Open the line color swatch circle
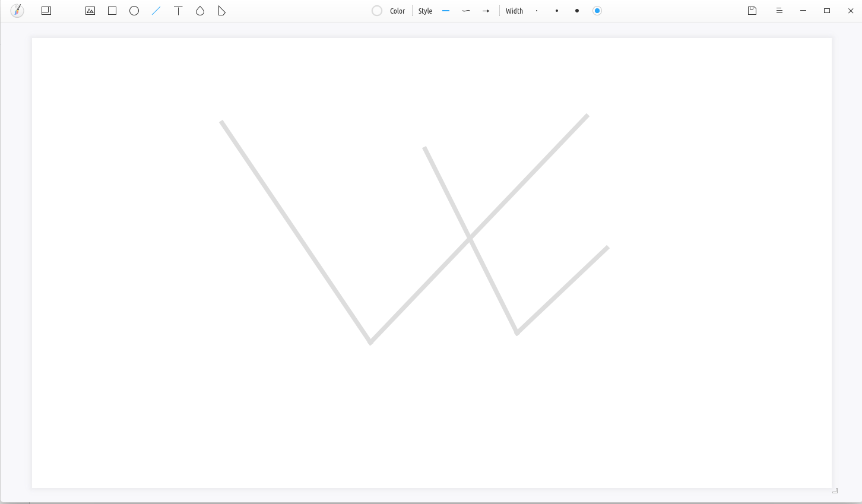Image resolution: width=862 pixels, height=504 pixels. pyautogui.click(x=377, y=11)
